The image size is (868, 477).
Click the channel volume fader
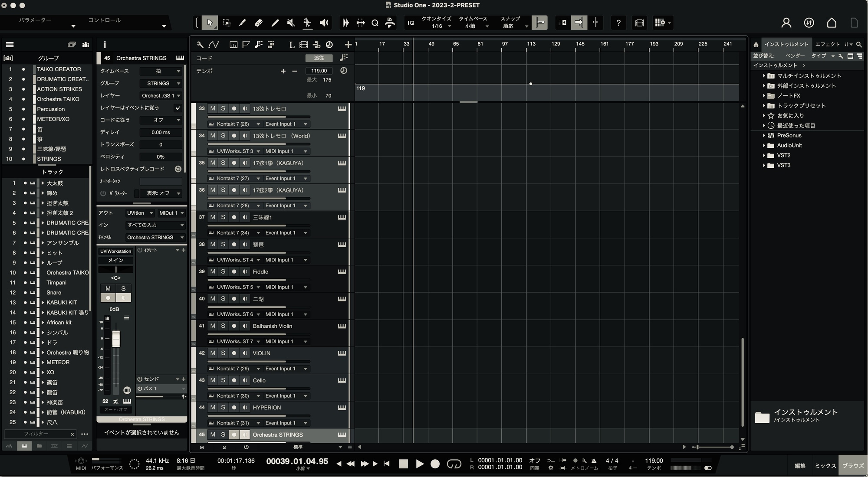pyautogui.click(x=116, y=339)
